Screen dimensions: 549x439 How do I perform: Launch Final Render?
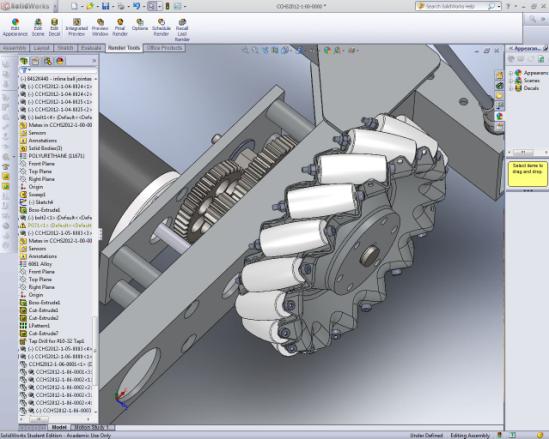tap(120, 28)
